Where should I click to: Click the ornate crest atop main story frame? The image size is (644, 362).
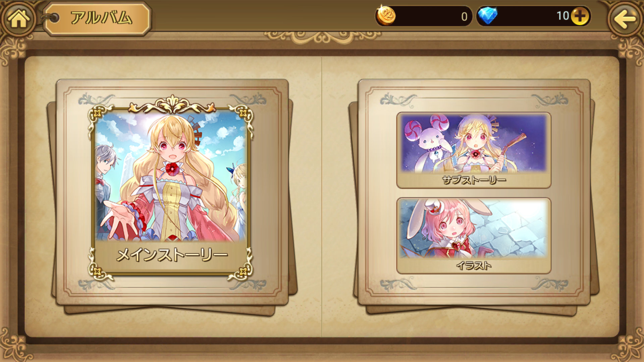tap(172, 103)
